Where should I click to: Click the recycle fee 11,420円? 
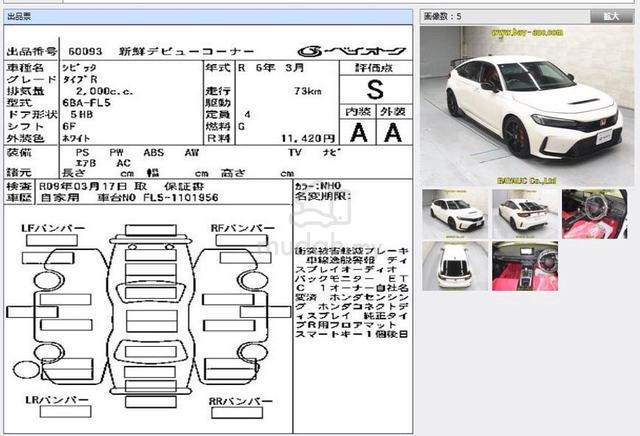click(x=308, y=138)
